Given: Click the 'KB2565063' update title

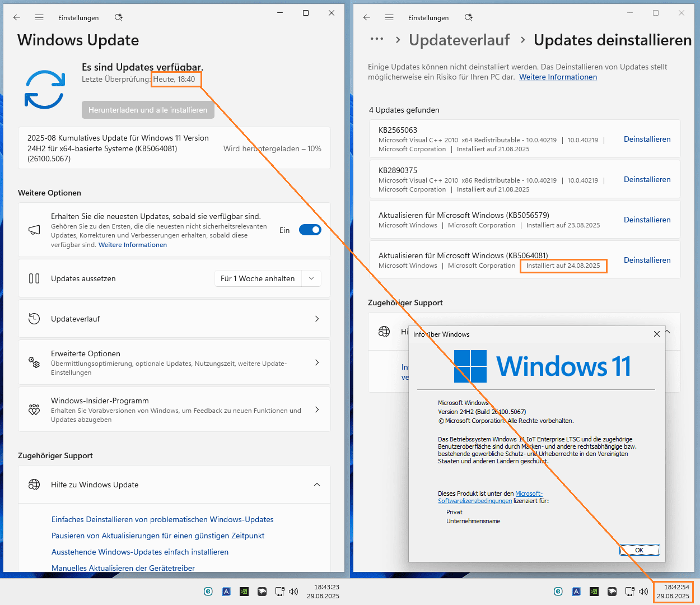Looking at the screenshot, I should tap(398, 130).
